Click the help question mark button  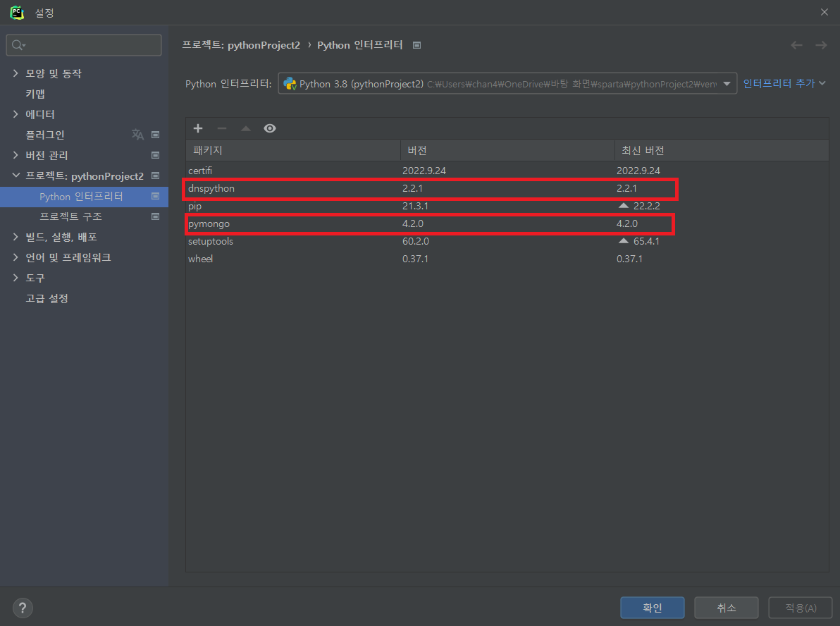pos(23,608)
